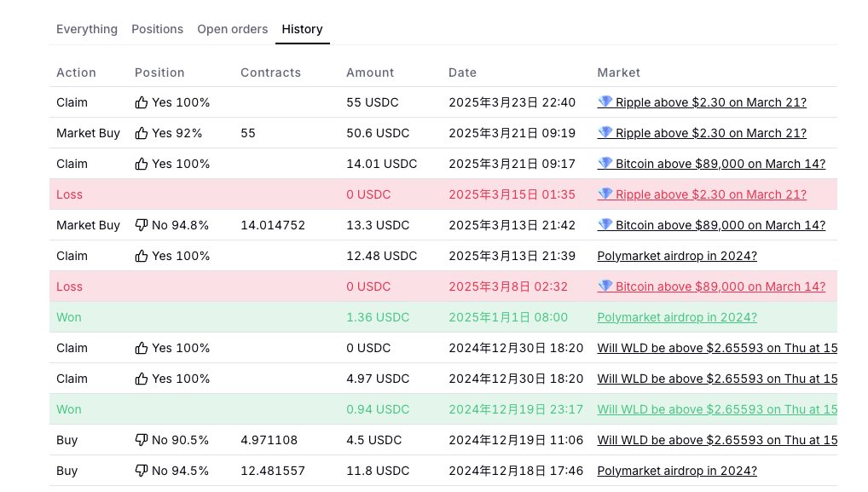The height and width of the screenshot is (492, 868).
Task: Click the red date '2025年3月15日 01:35'
Action: coord(512,194)
